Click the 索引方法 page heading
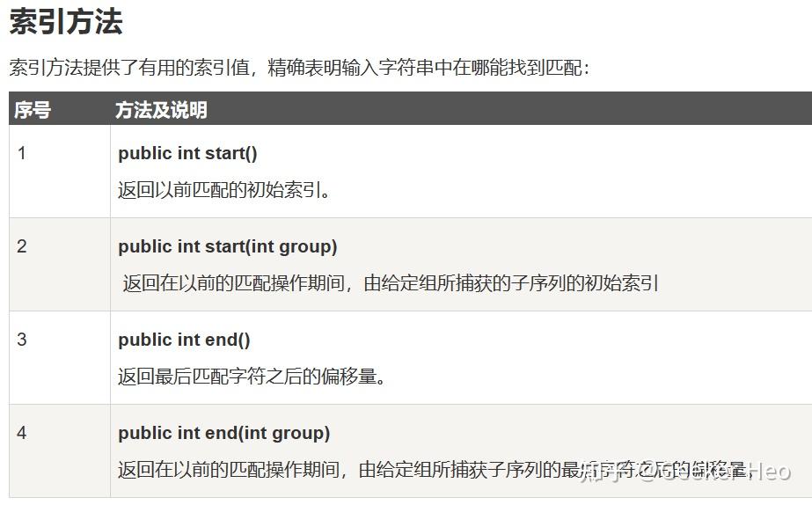Image resolution: width=812 pixels, height=505 pixels. pyautogui.click(x=65, y=22)
